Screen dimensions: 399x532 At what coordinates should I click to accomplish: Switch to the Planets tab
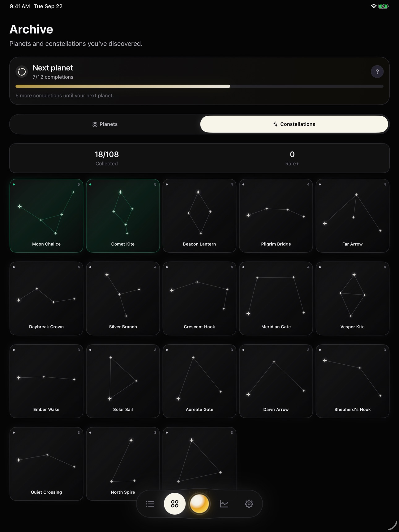point(105,124)
